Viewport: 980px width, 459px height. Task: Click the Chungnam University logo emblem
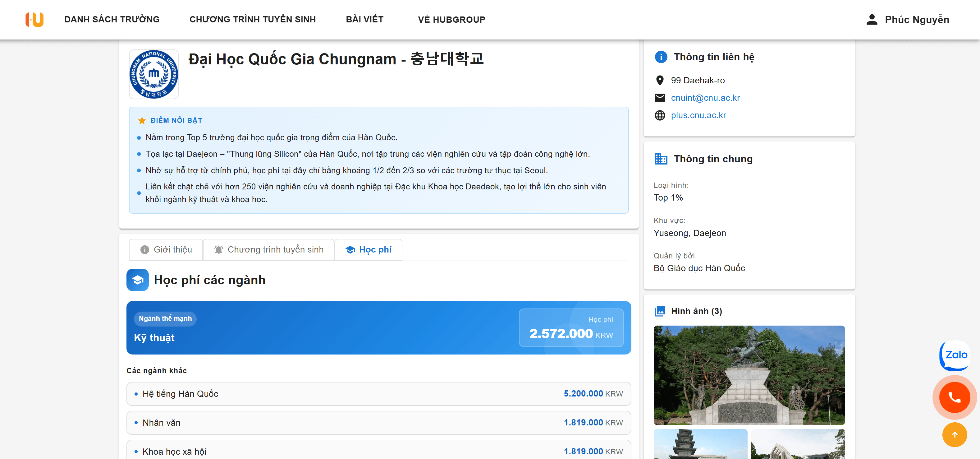(x=154, y=74)
